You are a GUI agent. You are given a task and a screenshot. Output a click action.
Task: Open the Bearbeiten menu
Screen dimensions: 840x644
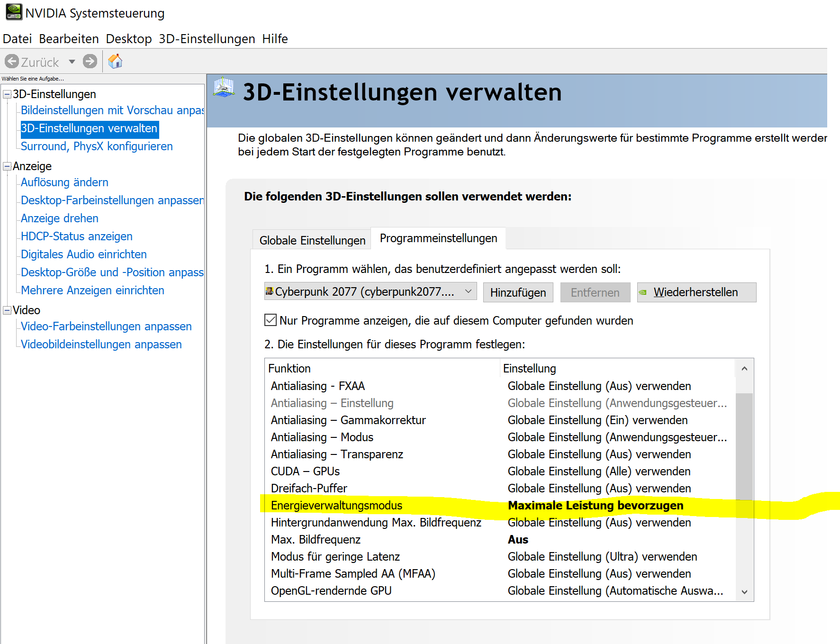(x=69, y=39)
